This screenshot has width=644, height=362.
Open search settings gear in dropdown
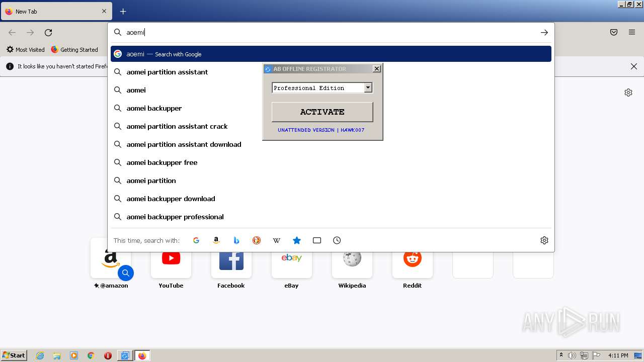(544, 240)
